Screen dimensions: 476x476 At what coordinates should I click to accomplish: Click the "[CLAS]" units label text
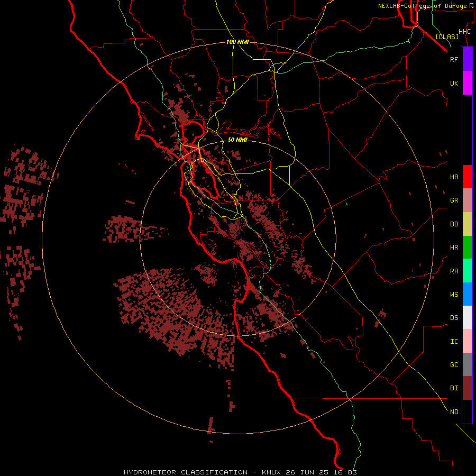click(447, 36)
